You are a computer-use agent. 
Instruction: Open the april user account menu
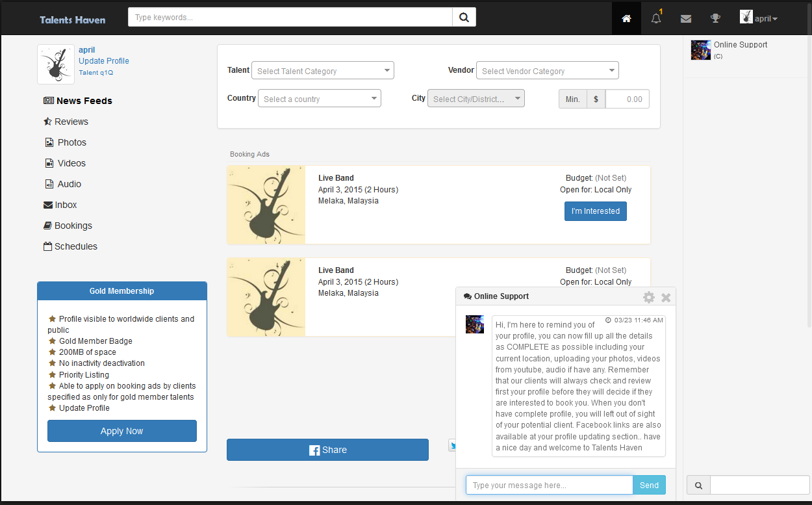pos(759,18)
